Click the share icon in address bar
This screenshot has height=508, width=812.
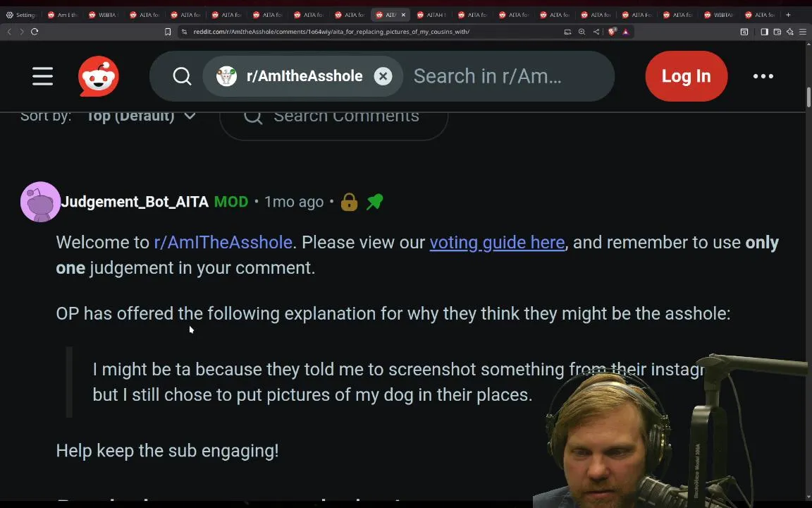pyautogui.click(x=596, y=32)
